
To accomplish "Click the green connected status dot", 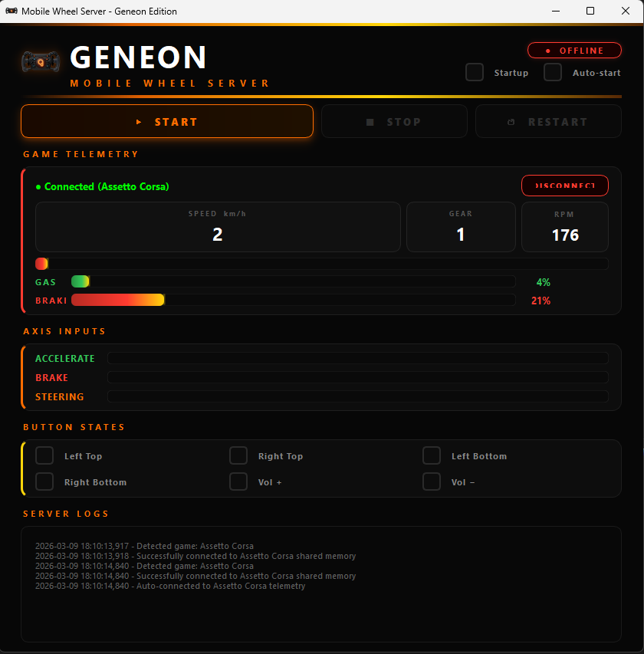I will pyautogui.click(x=39, y=185).
